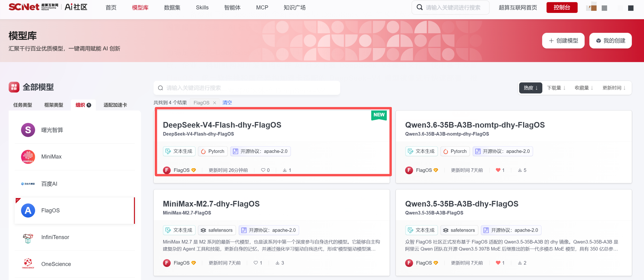This screenshot has width=644, height=280.
Task: Select the 曙光智算 organization logo
Action: click(28, 130)
